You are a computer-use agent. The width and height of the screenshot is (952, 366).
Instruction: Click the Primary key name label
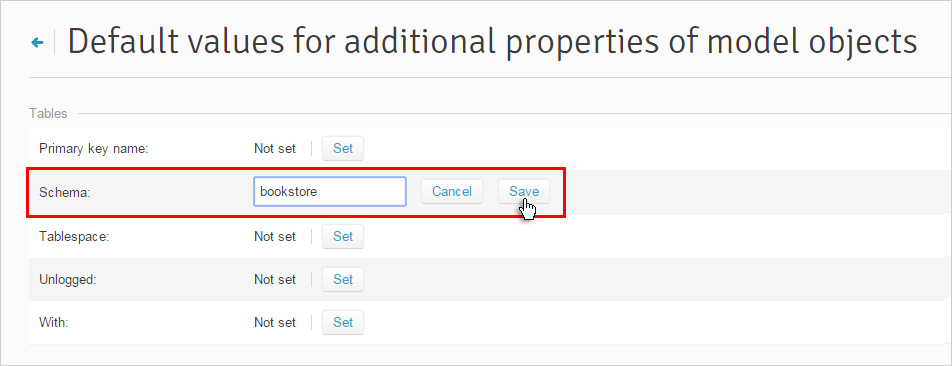coord(94,149)
